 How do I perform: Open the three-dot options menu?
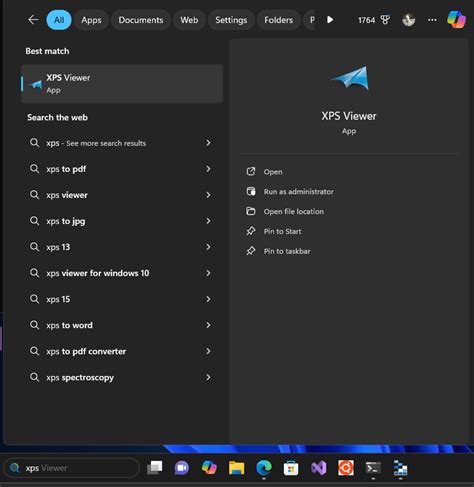[432, 20]
